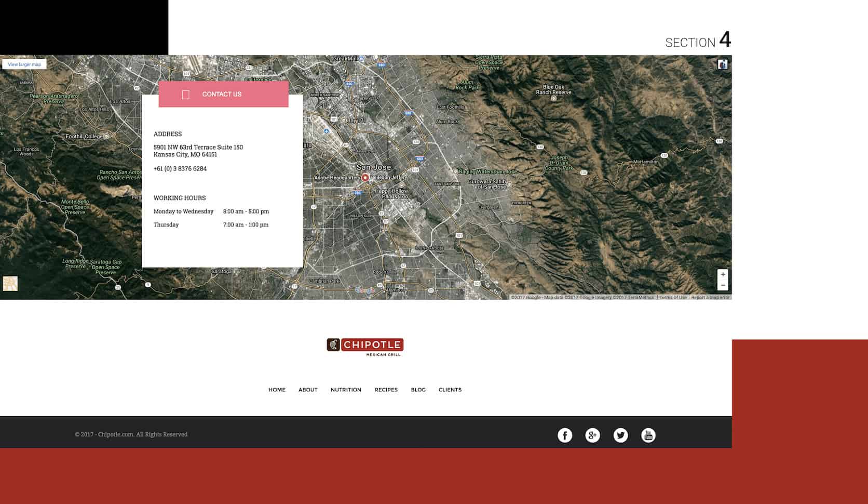
Task: Open the NUTRITION page from the footer menu
Action: 346,390
